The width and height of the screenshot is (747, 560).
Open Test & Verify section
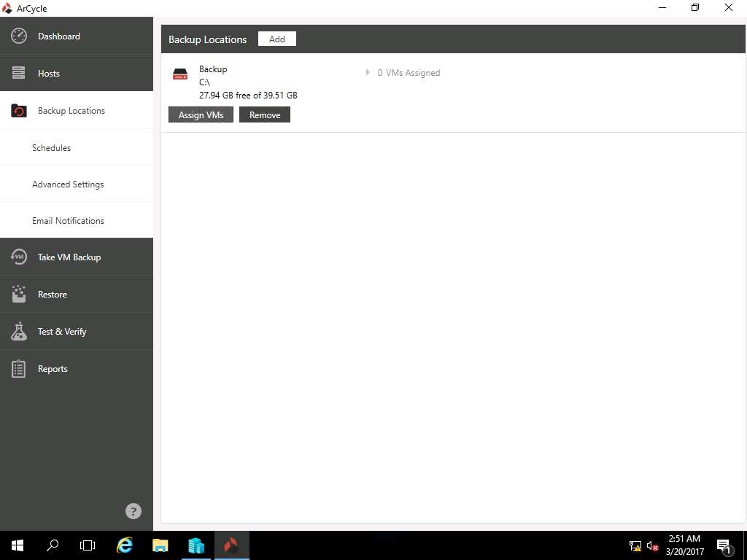click(x=76, y=331)
